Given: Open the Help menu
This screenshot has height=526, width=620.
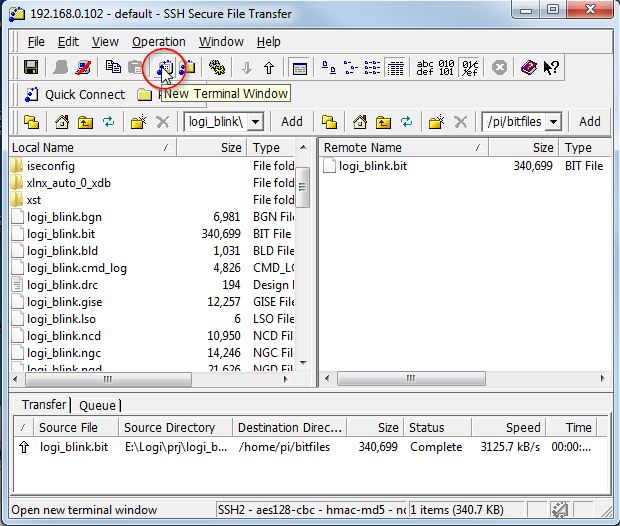Looking at the screenshot, I should (x=268, y=42).
